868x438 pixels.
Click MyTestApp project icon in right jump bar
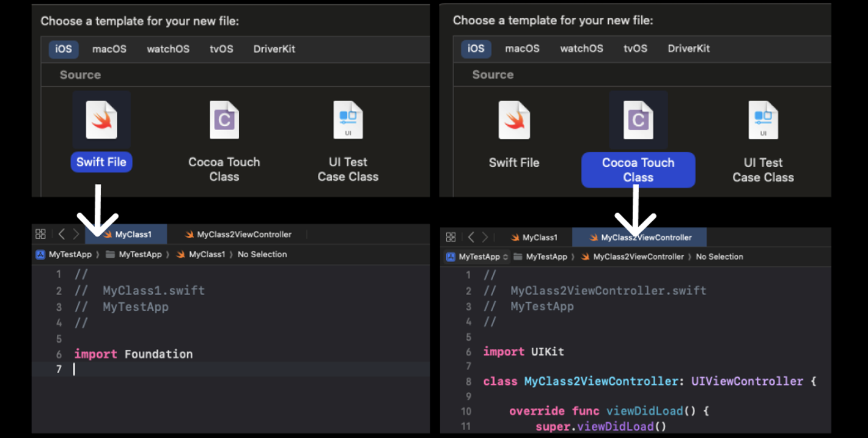451,257
